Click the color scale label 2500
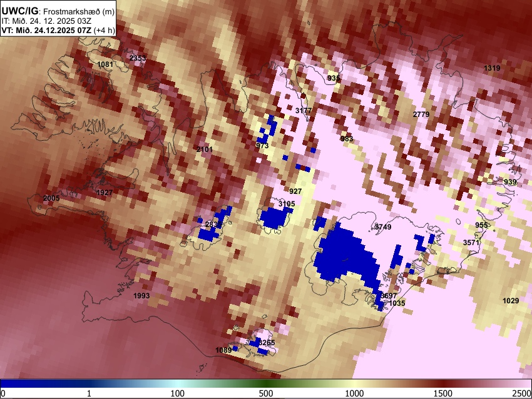Image resolution: width=532 pixels, height=399 pixels. pyautogui.click(x=522, y=393)
